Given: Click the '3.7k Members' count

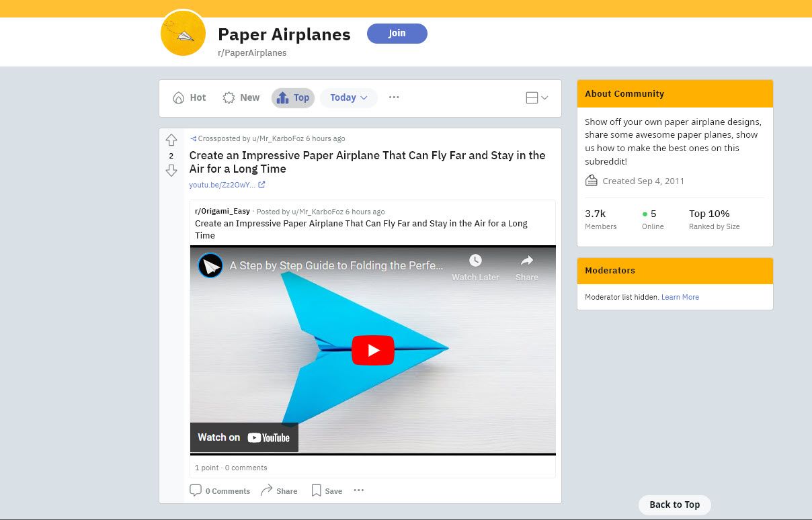Looking at the screenshot, I should coord(601,220).
